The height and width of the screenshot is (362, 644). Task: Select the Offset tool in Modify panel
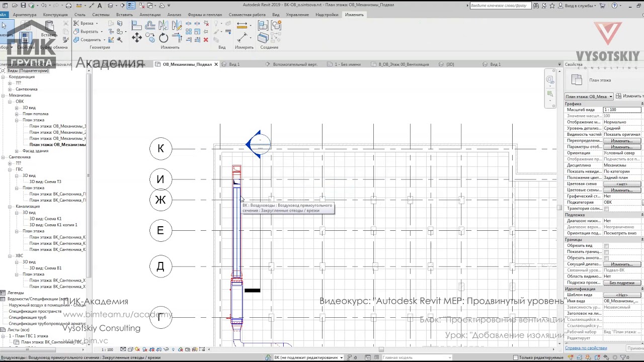150,25
